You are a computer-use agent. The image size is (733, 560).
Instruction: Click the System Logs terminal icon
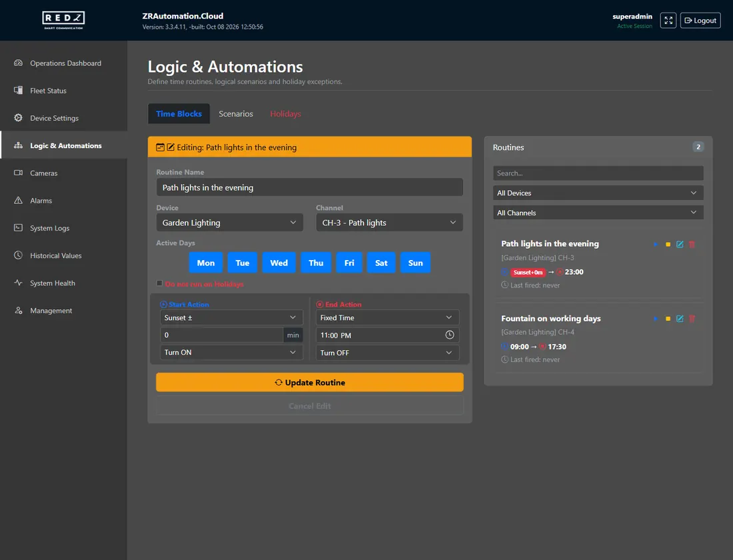click(x=18, y=228)
